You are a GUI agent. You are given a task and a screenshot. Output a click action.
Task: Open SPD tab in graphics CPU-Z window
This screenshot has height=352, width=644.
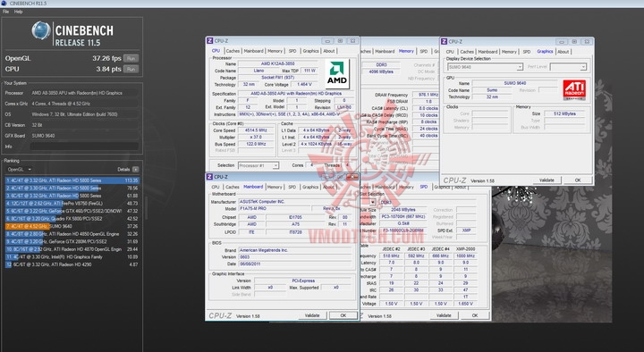[527, 52]
